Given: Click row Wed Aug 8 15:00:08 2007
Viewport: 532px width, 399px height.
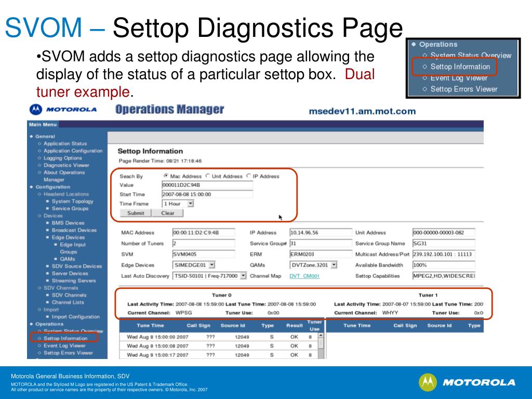Looking at the screenshot, I should (219, 345).
